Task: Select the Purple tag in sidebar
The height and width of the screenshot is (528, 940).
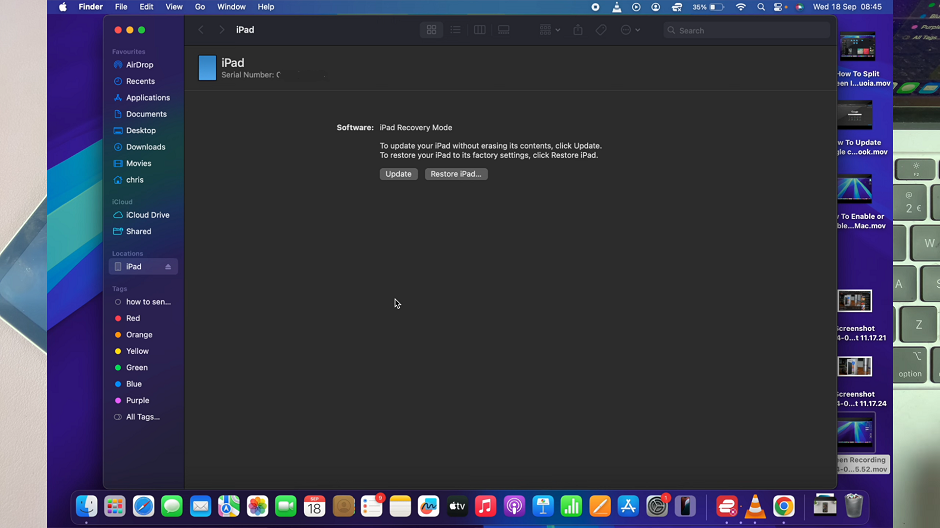Action: [137, 400]
